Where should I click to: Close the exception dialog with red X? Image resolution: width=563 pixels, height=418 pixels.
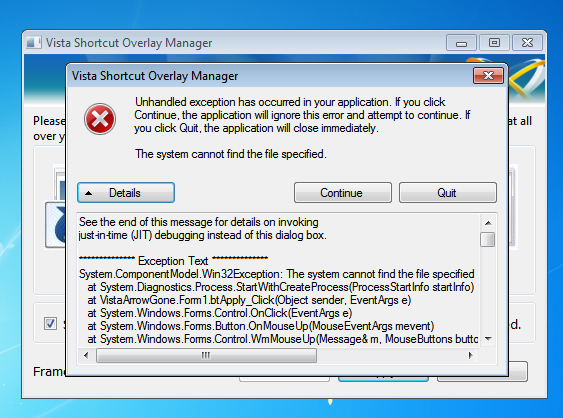click(x=488, y=75)
